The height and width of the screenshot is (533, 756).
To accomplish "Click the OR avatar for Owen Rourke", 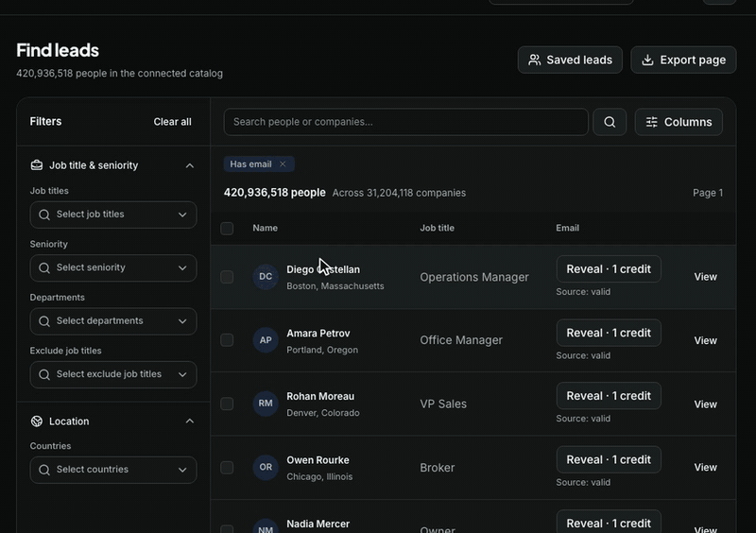I will (266, 468).
